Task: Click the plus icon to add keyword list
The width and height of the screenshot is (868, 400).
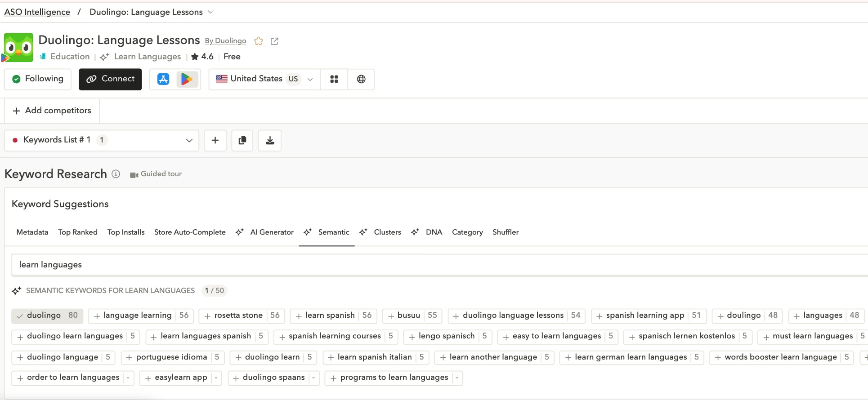Action: [215, 140]
